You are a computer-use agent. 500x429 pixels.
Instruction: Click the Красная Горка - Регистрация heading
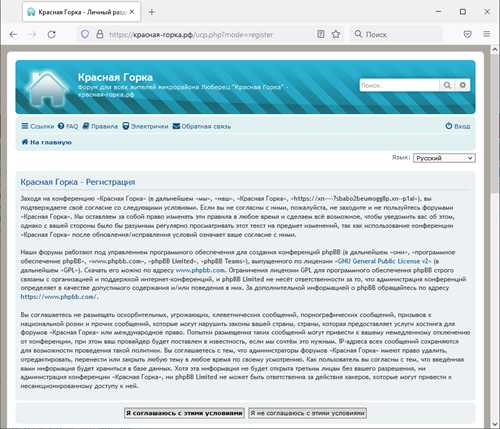coord(78,182)
